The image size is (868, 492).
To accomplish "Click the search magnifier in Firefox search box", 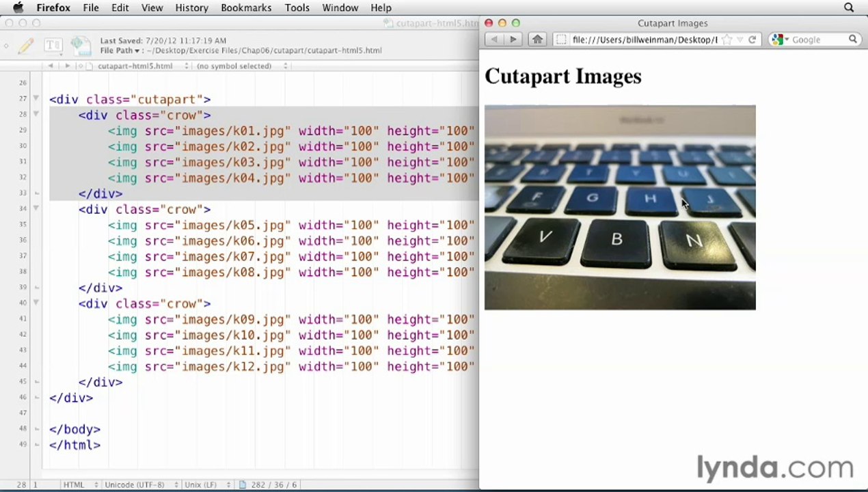I will pos(853,40).
